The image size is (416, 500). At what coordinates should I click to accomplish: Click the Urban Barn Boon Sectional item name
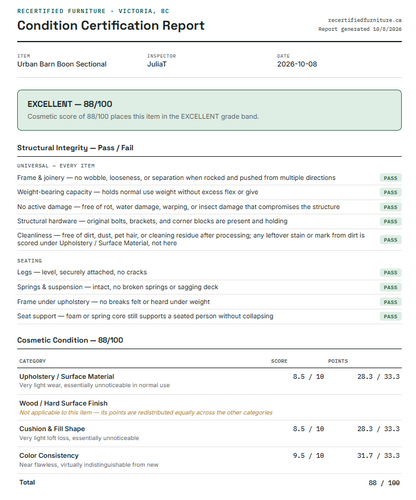[62, 64]
